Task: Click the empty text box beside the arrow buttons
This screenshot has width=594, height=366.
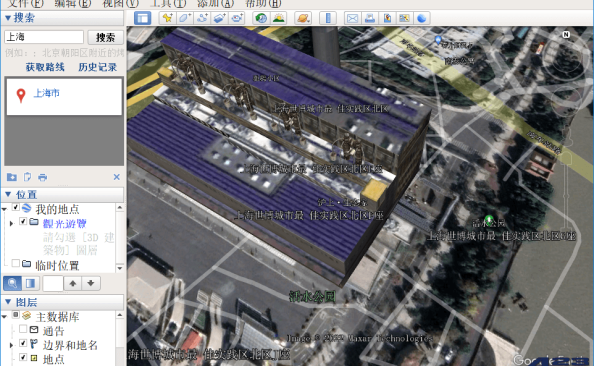Action: [53, 283]
